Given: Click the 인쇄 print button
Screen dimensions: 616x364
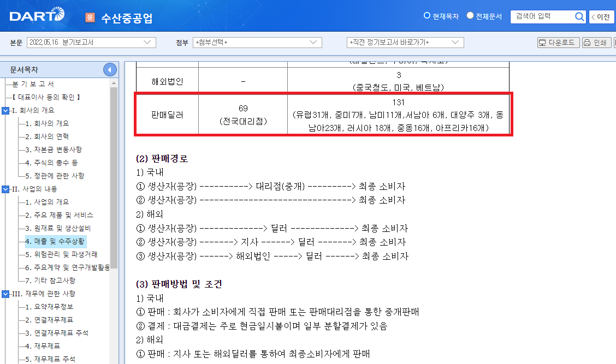Looking at the screenshot, I should pos(596,43).
